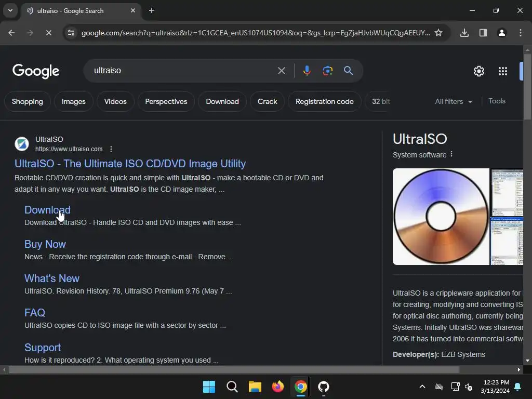Start voice search with microphone icon
532x399 pixels.
click(x=307, y=71)
